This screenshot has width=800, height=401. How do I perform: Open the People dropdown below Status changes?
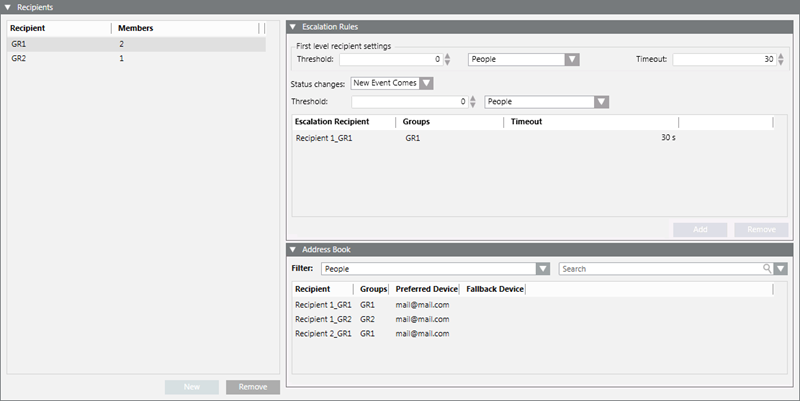tap(600, 101)
